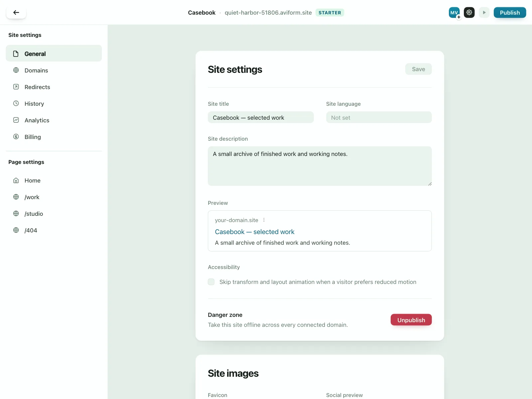The height and width of the screenshot is (399, 532).
Task: Click the History clock icon
Action: [x=16, y=103]
